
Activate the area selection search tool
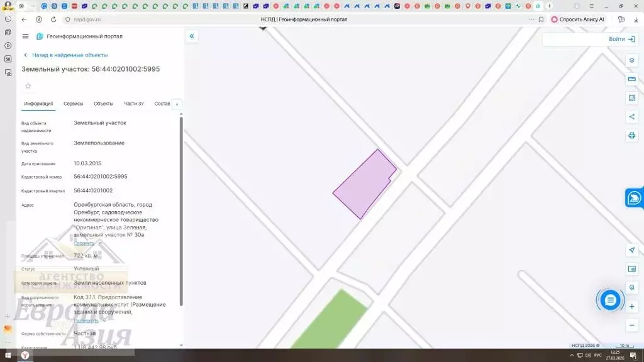tap(632, 98)
